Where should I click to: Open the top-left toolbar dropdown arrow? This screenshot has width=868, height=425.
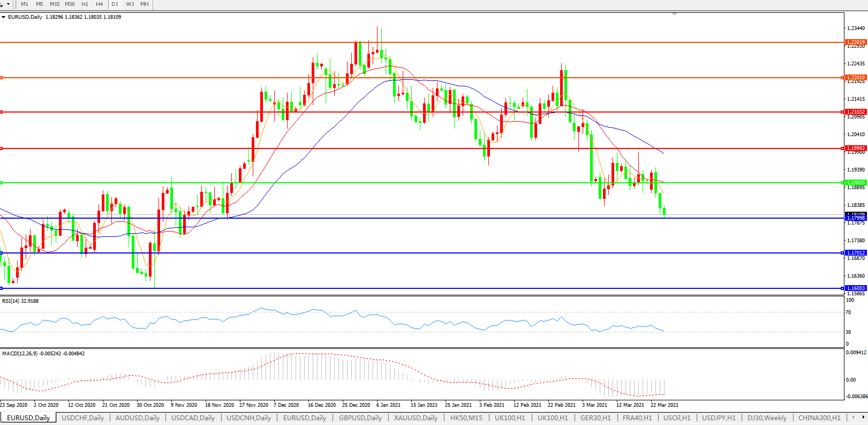(x=7, y=4)
